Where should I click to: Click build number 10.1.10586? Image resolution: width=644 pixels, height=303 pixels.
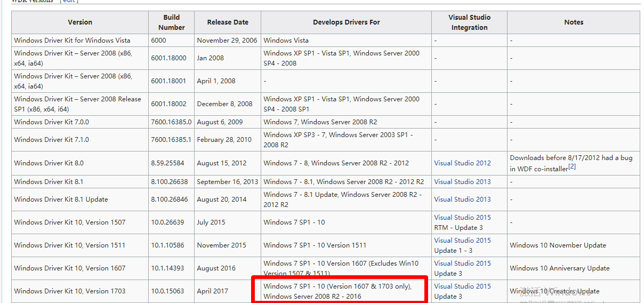pos(167,245)
